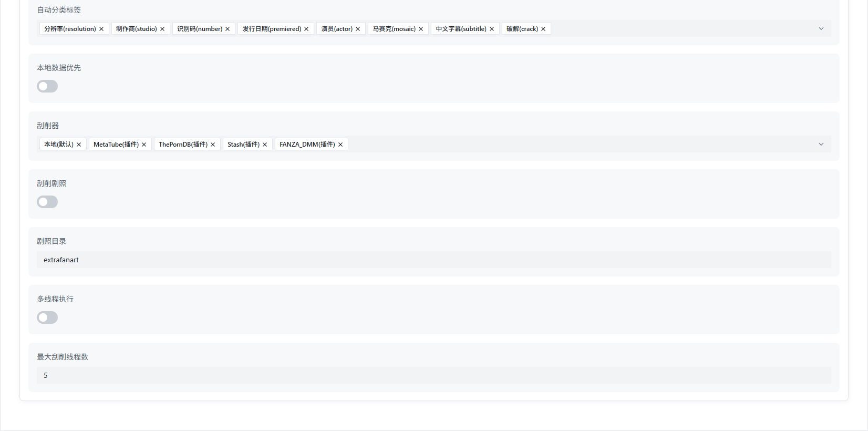Remove the 识别码(number) tag
Image resolution: width=868 pixels, height=431 pixels.
click(x=228, y=29)
